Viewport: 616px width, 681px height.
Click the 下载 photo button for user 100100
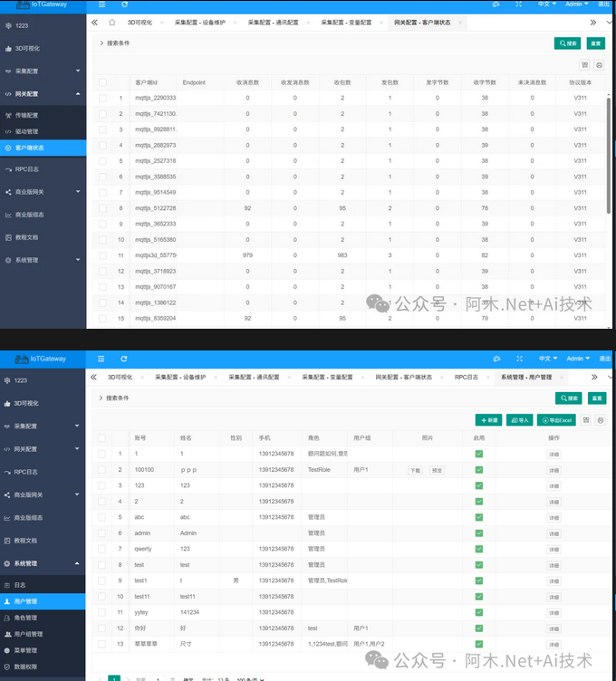pos(415,470)
